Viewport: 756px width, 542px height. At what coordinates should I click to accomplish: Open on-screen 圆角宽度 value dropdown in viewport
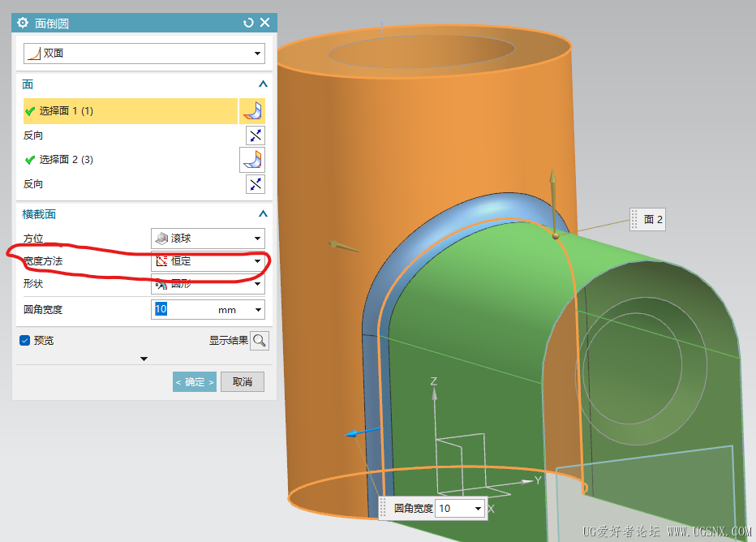point(478,509)
